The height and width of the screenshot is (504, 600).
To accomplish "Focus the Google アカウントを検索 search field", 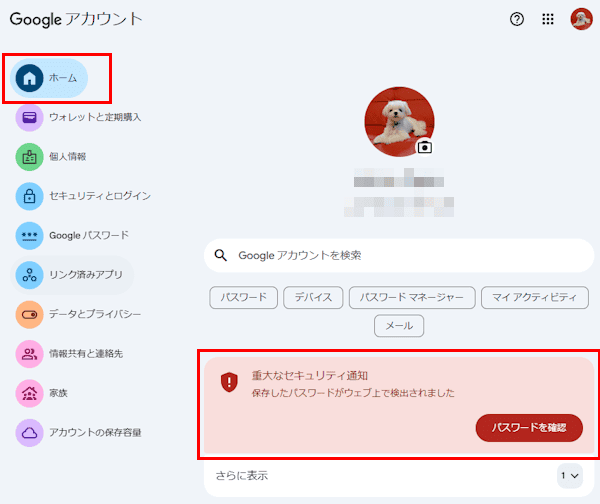I will [399, 255].
